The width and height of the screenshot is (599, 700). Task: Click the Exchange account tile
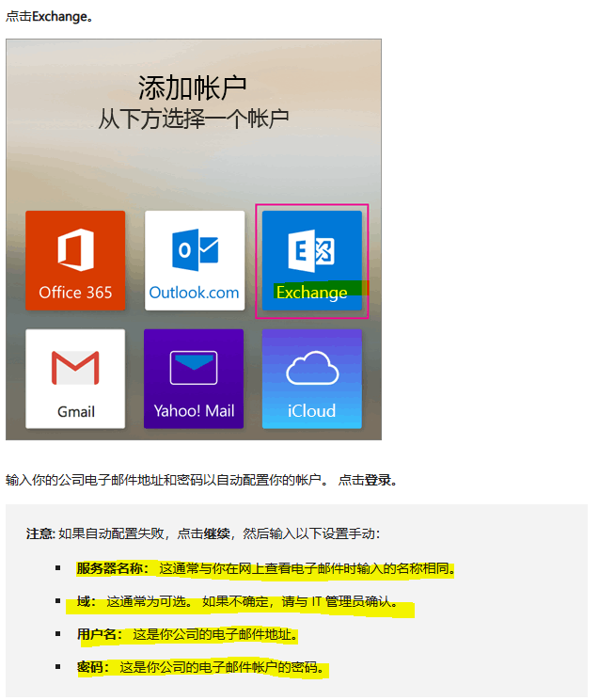(312, 261)
